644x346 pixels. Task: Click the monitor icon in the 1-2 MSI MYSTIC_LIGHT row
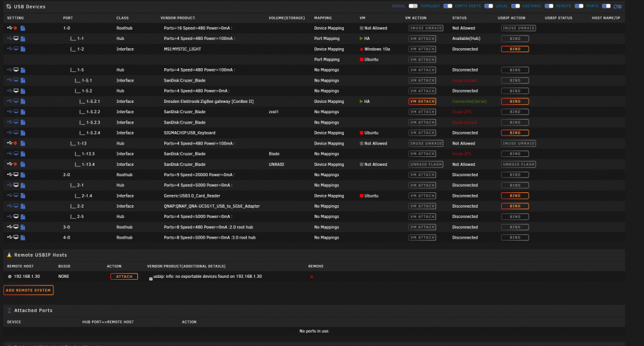click(x=16, y=49)
